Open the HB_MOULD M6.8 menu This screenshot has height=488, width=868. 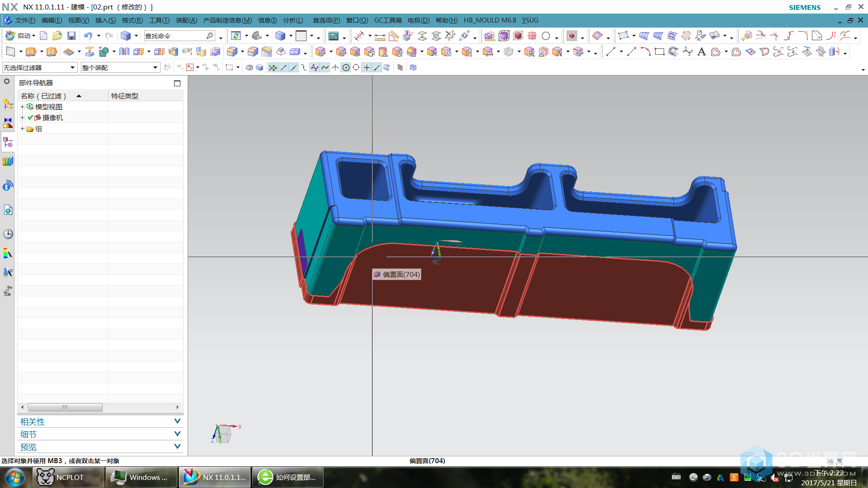click(490, 20)
